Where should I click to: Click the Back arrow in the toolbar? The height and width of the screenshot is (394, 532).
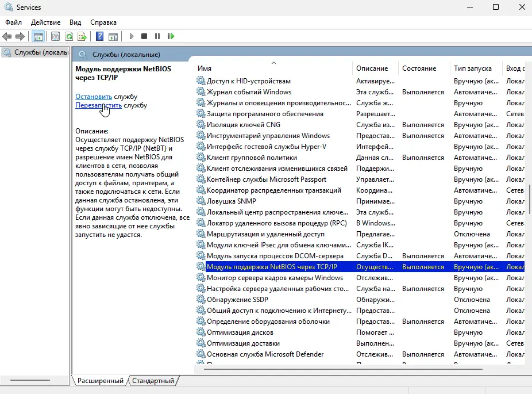tap(7, 36)
